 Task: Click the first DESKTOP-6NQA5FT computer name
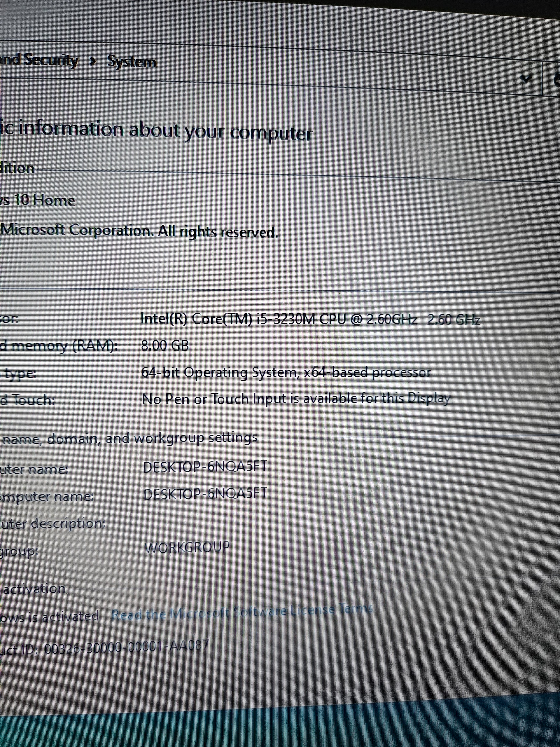click(205, 467)
